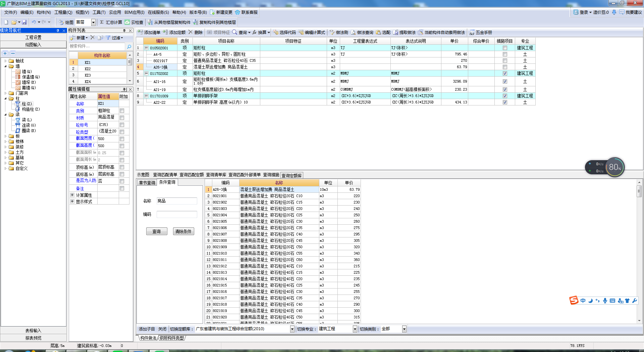Image resolution: width=644 pixels, height=352 pixels.
Task: Open 做法查询 tool
Action: pos(362,32)
